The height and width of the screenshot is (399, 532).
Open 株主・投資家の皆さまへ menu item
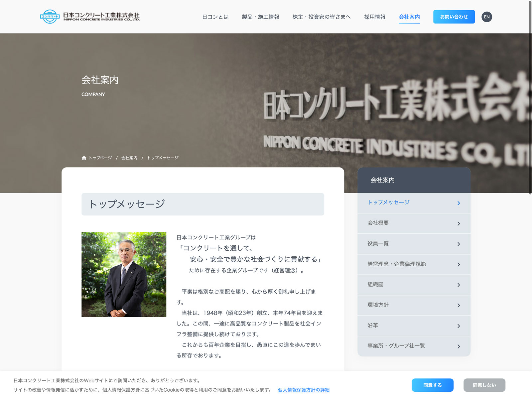(321, 17)
